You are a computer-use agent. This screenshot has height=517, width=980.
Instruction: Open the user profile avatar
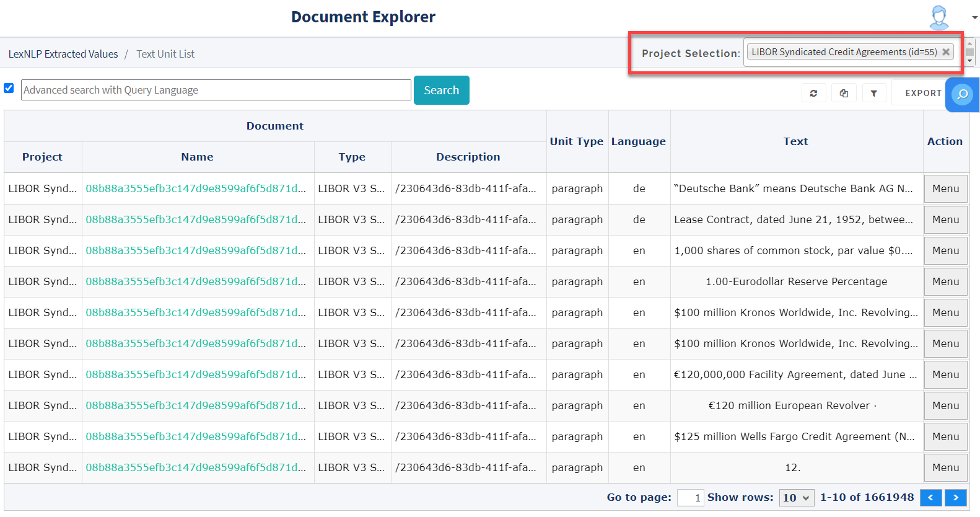[x=939, y=17]
